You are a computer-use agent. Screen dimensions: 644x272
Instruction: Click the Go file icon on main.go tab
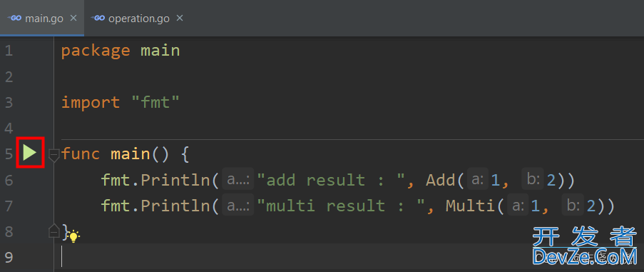point(15,18)
